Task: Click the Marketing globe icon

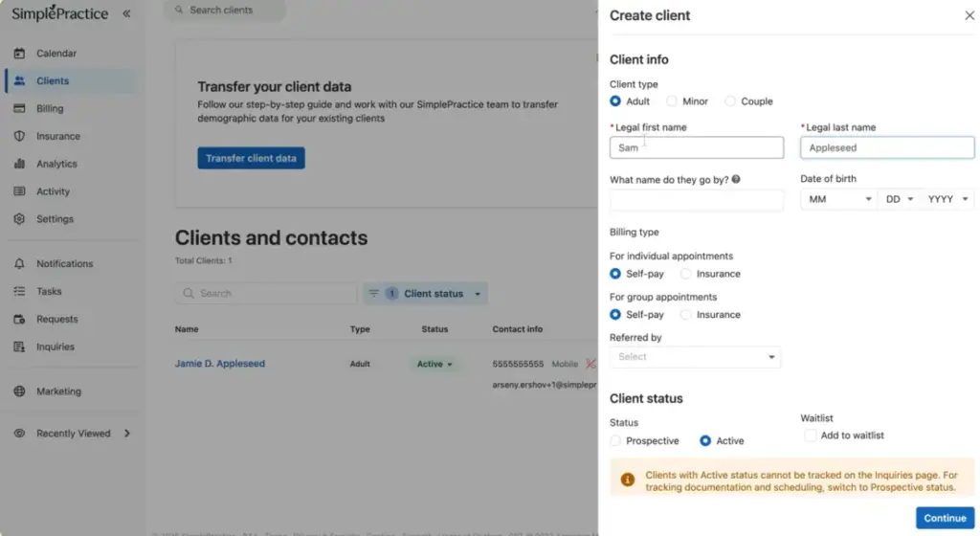Action: [19, 391]
